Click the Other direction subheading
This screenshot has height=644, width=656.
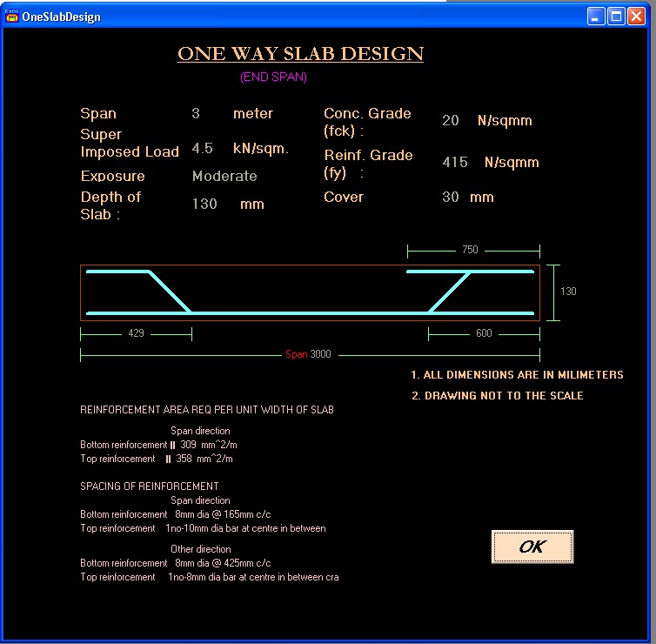(x=201, y=549)
